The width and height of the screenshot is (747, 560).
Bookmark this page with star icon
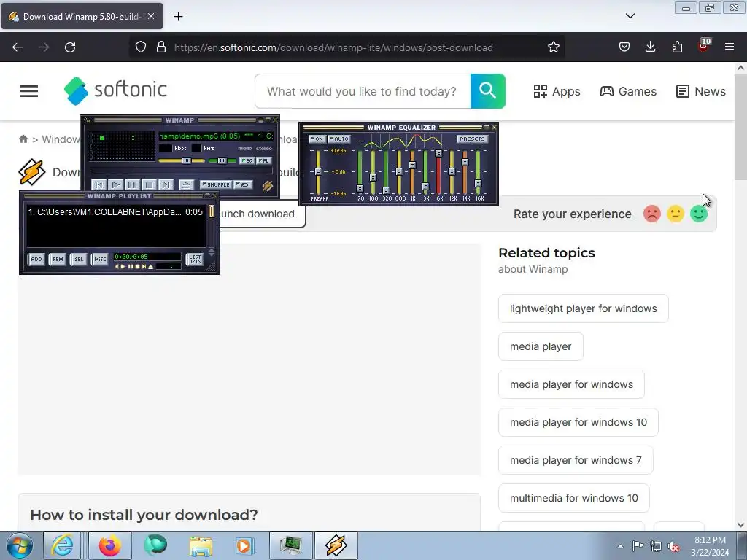pos(553,47)
